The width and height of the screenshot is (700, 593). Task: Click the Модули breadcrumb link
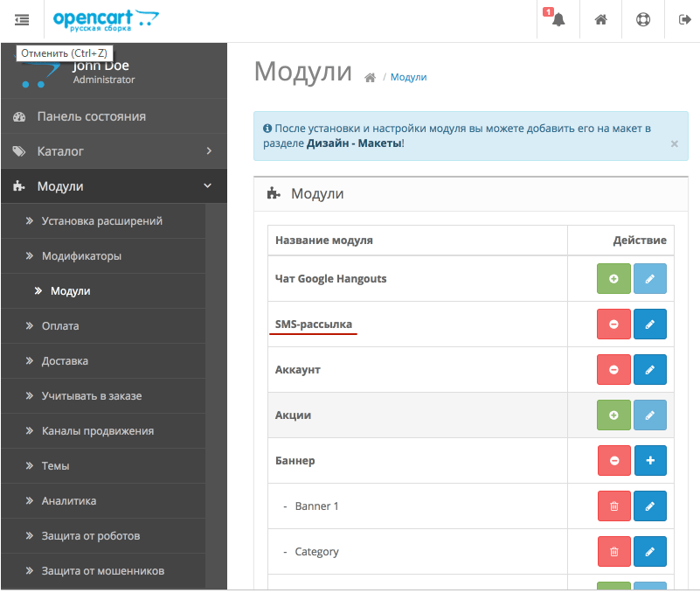click(x=408, y=77)
